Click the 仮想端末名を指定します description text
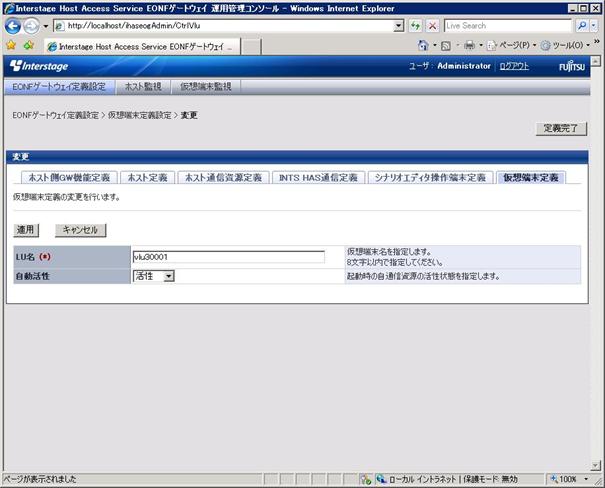Image resolution: width=605 pixels, height=488 pixels. coord(389,252)
